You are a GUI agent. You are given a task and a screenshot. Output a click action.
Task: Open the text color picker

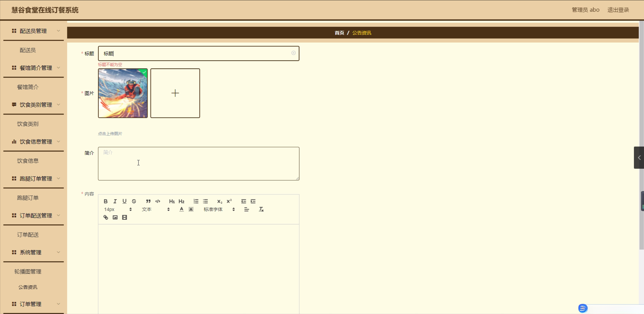coord(182,209)
